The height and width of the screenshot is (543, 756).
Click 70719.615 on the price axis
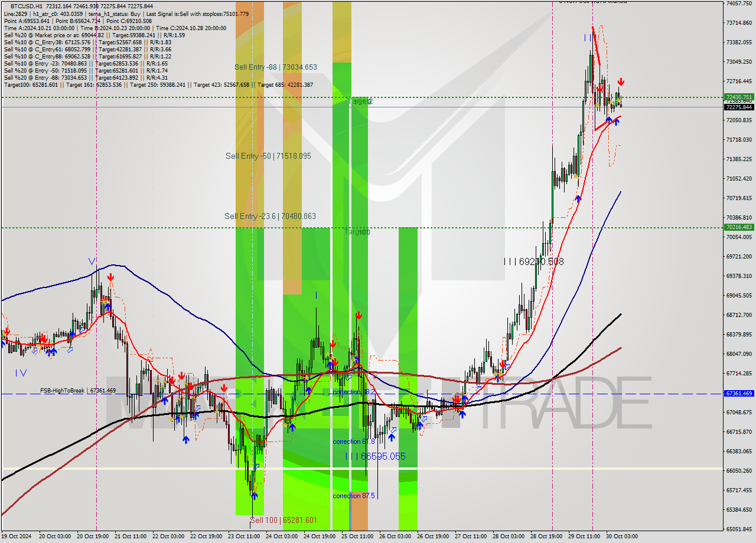tap(739, 198)
